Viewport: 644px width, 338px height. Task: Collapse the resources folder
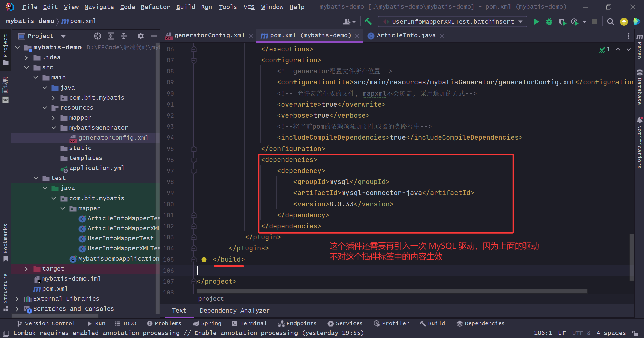44,108
